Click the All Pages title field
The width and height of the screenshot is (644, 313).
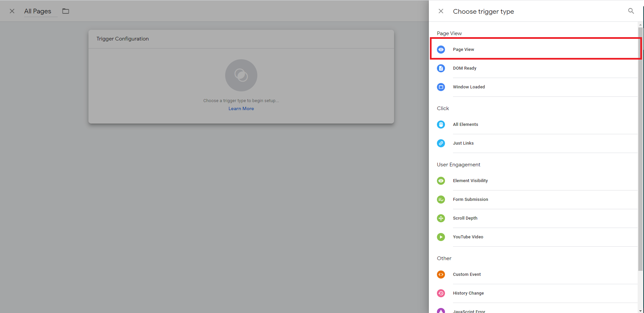pyautogui.click(x=38, y=11)
